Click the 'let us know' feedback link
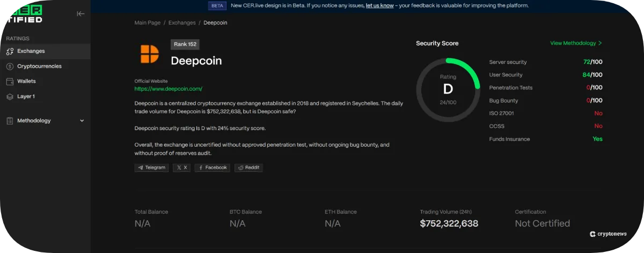Viewport: 644px width, 253px height. (x=379, y=5)
